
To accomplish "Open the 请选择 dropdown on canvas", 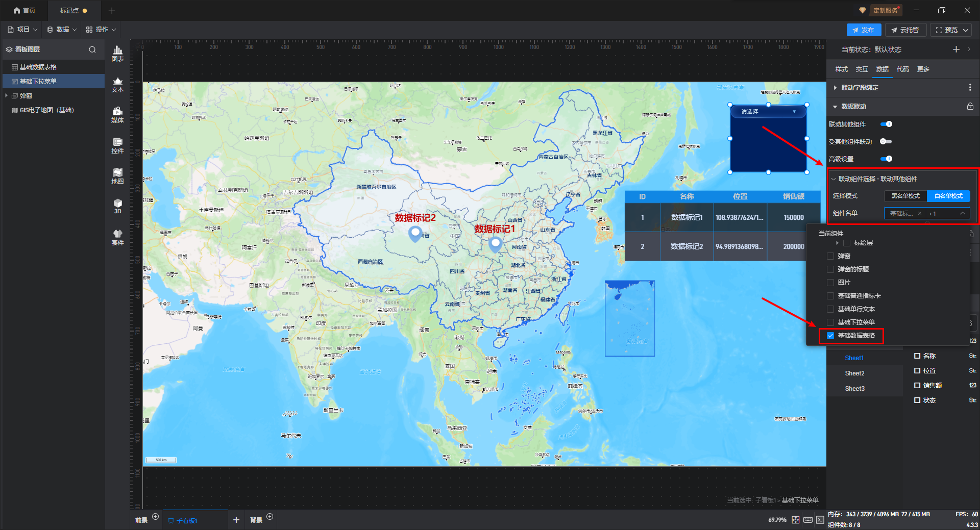I will pos(768,111).
